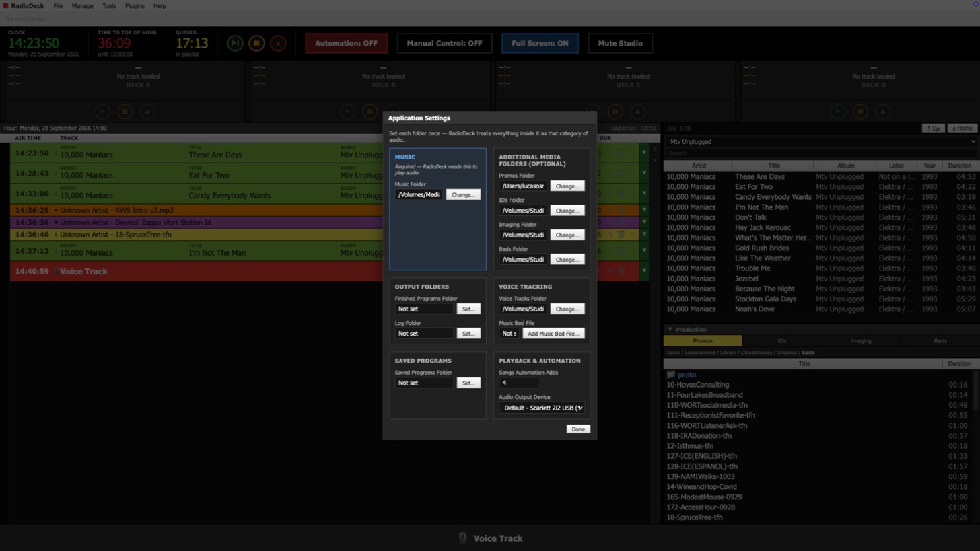The height and width of the screenshot is (551, 980).
Task: Toggle Full Screen: ON button
Action: coord(540,43)
